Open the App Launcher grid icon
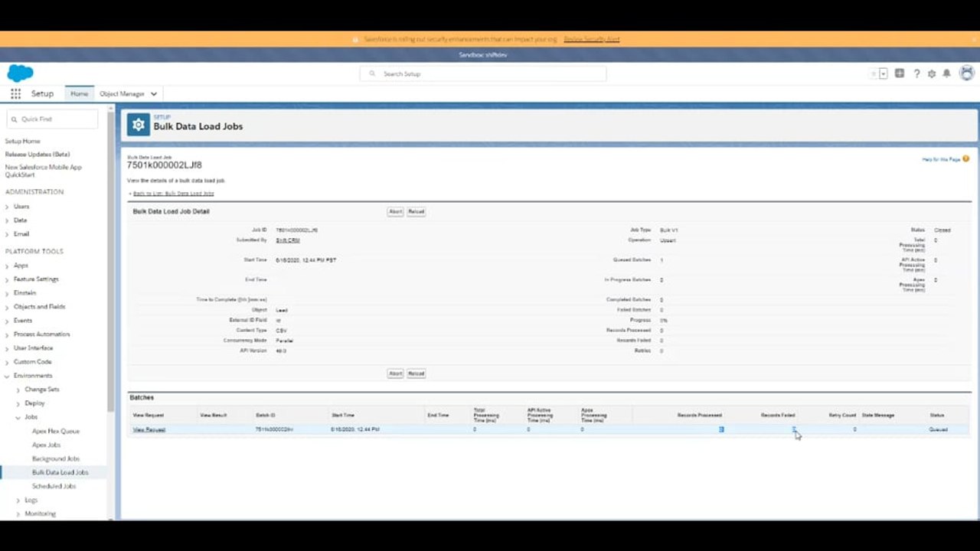The width and height of the screenshot is (980, 551). pos(15,93)
